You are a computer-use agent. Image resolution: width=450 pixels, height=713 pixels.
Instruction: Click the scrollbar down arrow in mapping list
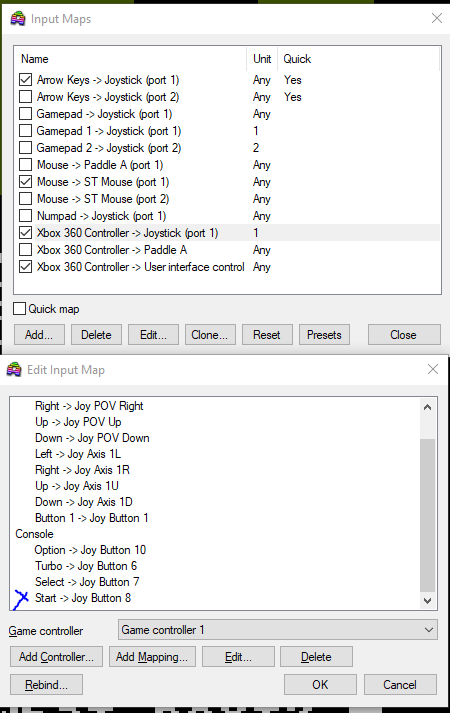(427, 600)
